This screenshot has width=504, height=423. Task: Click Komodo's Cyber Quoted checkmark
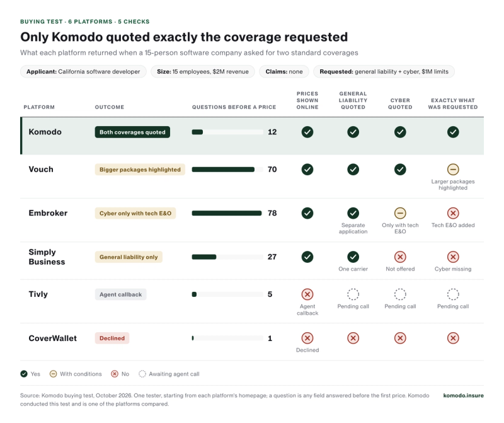click(x=400, y=132)
